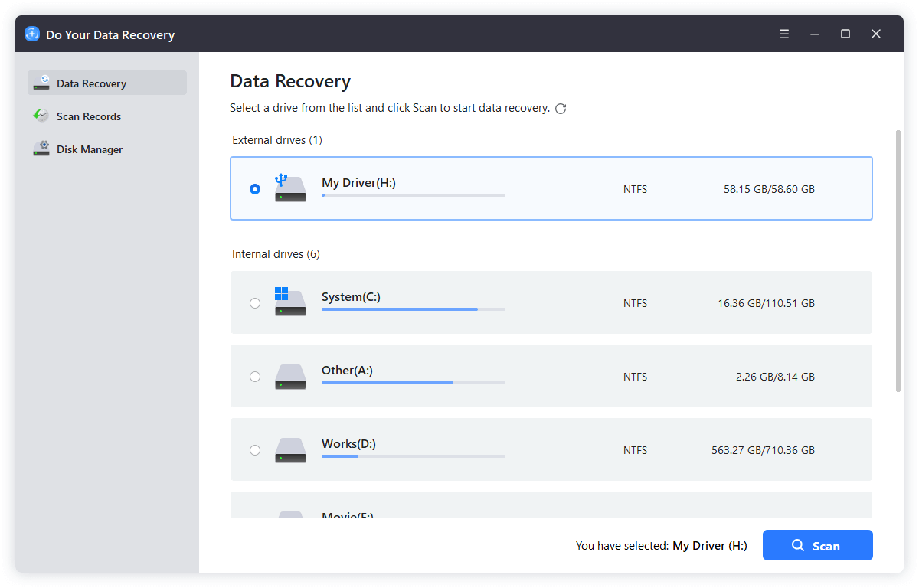Click the 'Works(D:)' drive name
Screen dimensions: 919x588
tap(348, 443)
